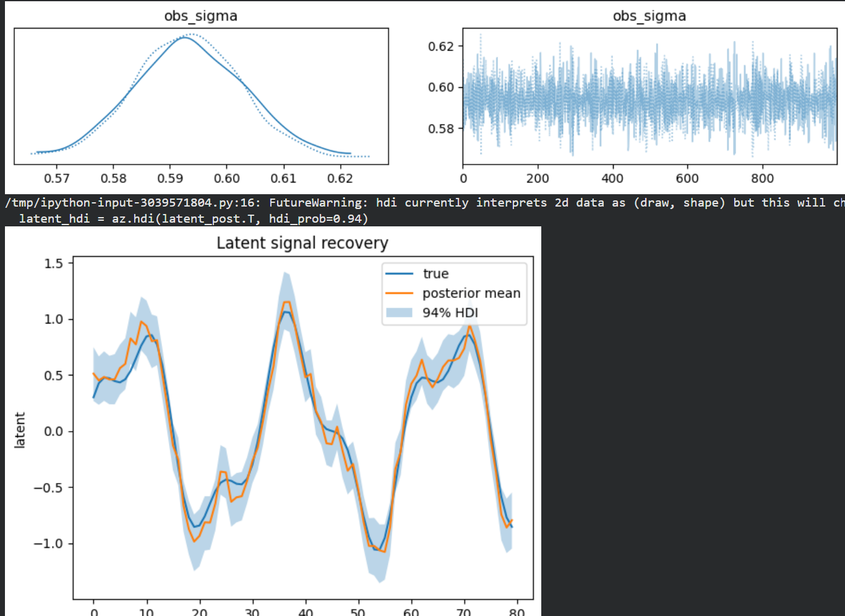Select the 'true' legend entry
This screenshot has height=616, width=845.
tap(435, 273)
